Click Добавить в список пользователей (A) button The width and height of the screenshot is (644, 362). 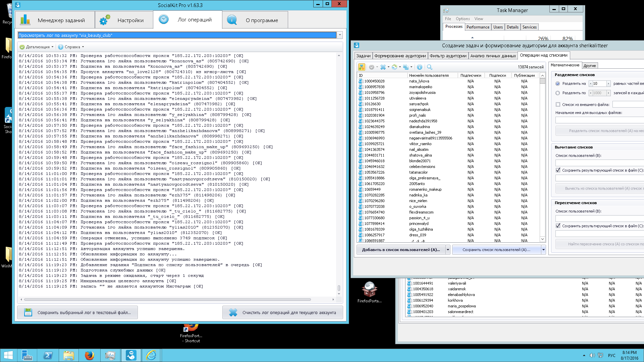pos(401,250)
